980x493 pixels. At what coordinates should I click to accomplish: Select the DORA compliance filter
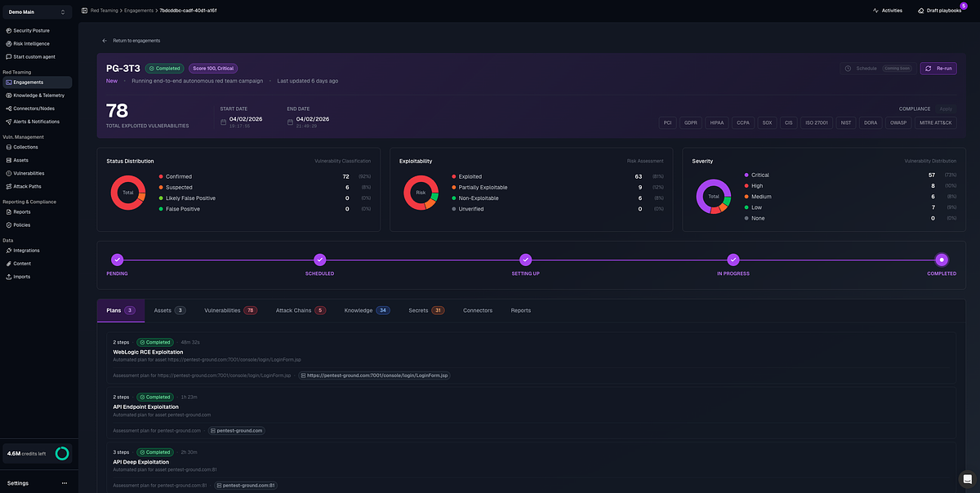tap(871, 122)
